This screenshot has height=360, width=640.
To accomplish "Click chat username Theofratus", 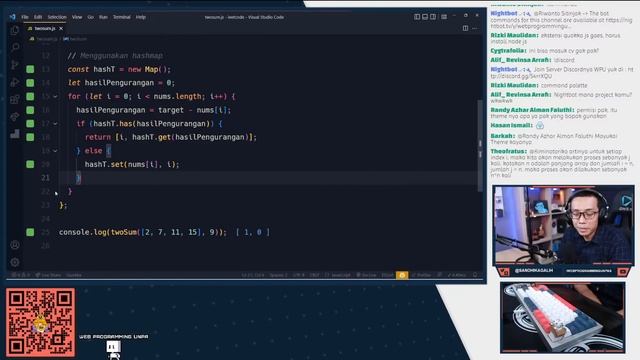I will 509,151.
